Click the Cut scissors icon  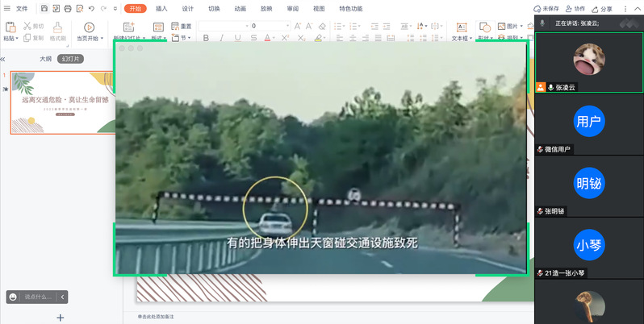27,26
